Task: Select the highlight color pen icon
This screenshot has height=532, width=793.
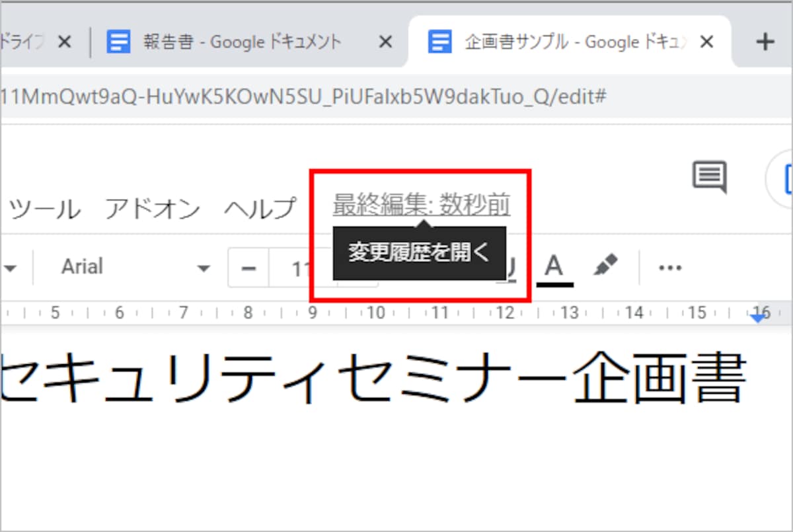Action: point(605,266)
